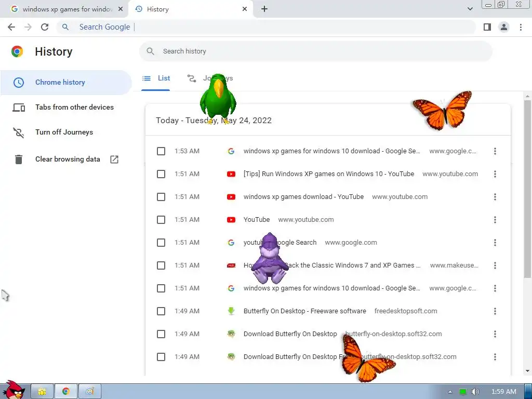Viewport: 532px width, 399px height.
Task: Click the history page vertical scrollbar
Action: tap(527, 188)
